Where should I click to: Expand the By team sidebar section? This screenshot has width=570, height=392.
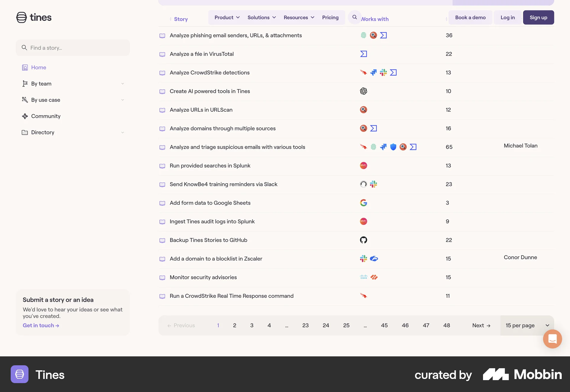pyautogui.click(x=73, y=83)
